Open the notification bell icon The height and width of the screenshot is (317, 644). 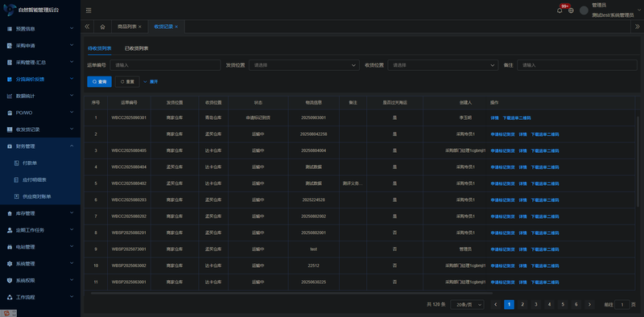click(559, 10)
